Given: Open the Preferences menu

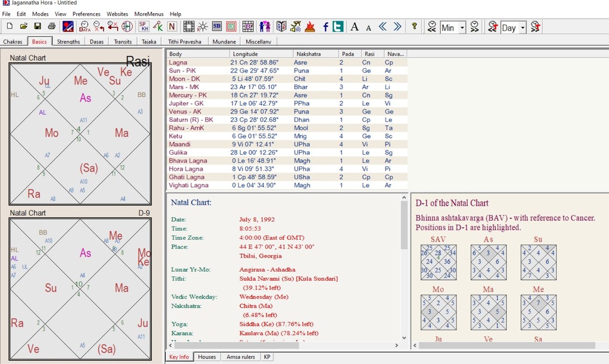Looking at the screenshot, I should point(86,14).
